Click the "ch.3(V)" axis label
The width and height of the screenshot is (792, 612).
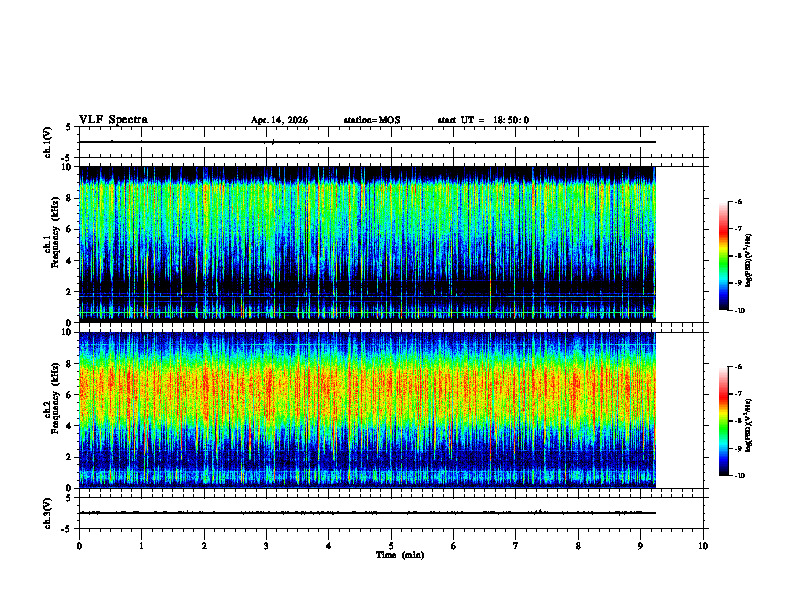pyautogui.click(x=48, y=513)
